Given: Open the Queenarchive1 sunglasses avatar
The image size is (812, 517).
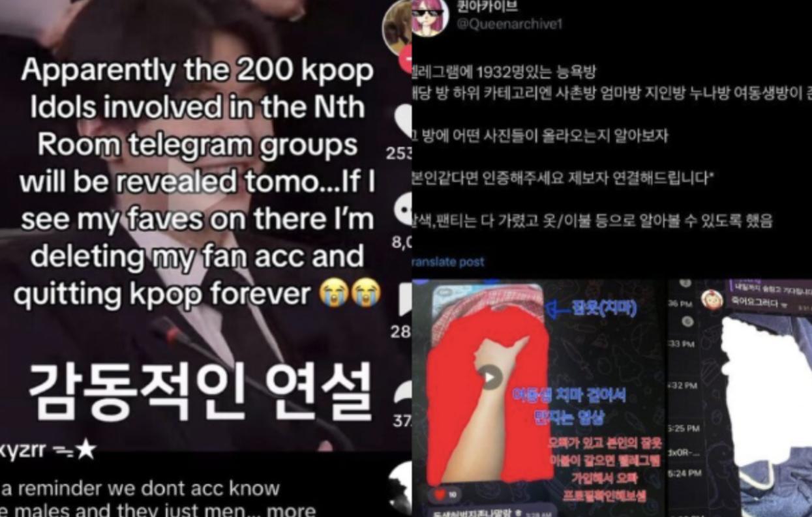Looking at the screenshot, I should [x=429, y=17].
